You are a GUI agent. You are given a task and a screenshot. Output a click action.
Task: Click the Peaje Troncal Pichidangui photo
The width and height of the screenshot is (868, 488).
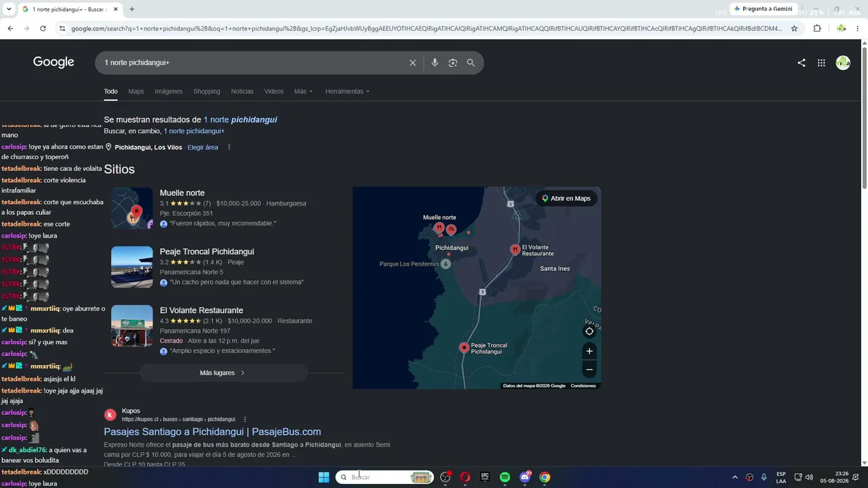pyautogui.click(x=132, y=267)
